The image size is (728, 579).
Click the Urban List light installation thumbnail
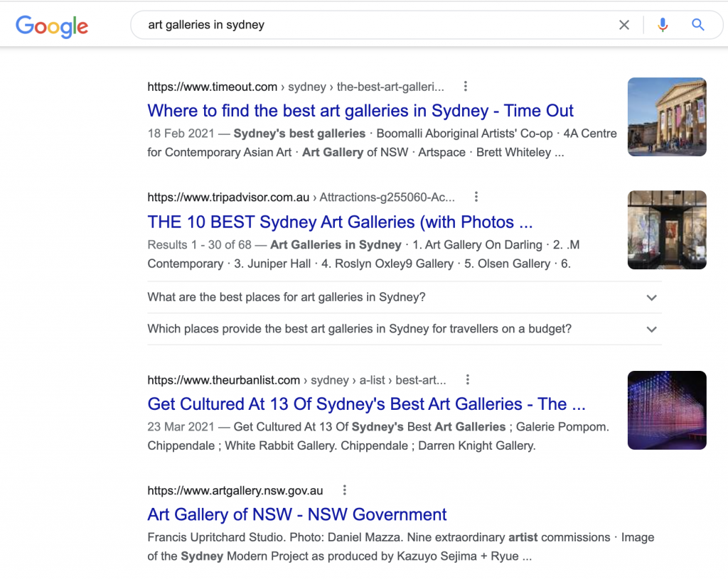(667, 410)
